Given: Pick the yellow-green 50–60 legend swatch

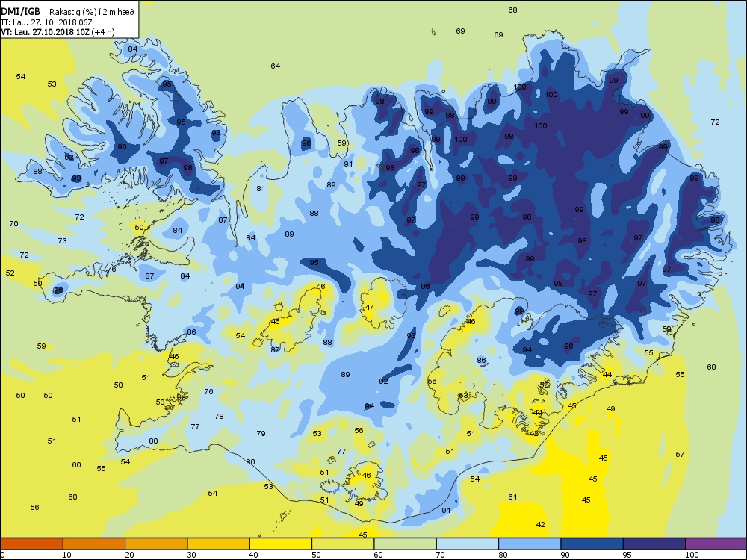Looking at the screenshot, I should pos(343,544).
